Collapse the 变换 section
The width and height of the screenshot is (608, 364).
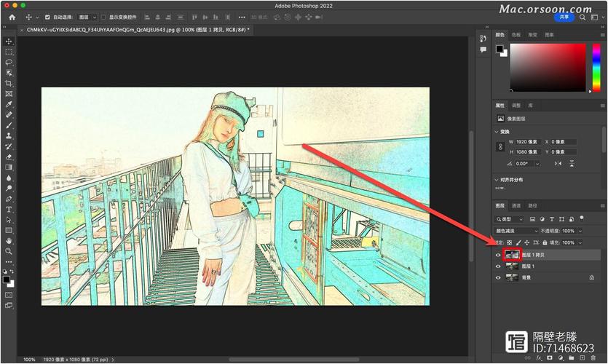497,132
